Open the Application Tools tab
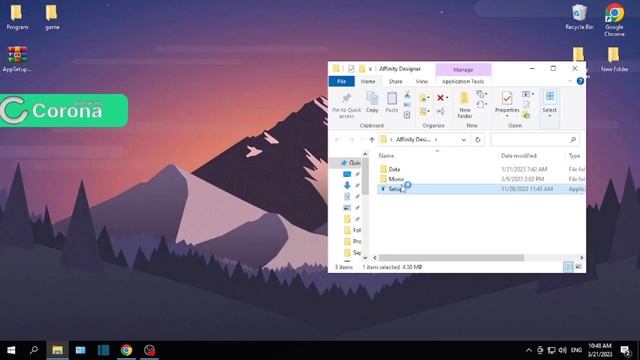This screenshot has width=640, height=360. 463,82
